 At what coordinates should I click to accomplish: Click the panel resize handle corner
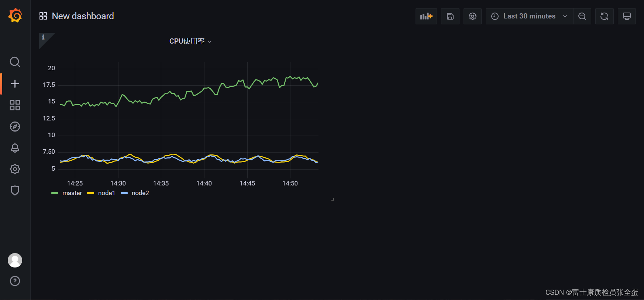[x=333, y=199]
